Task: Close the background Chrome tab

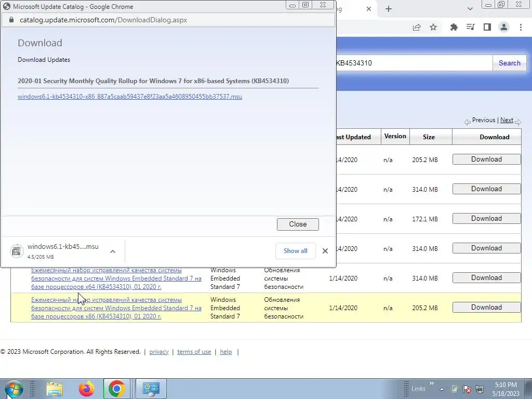Action: (369, 9)
